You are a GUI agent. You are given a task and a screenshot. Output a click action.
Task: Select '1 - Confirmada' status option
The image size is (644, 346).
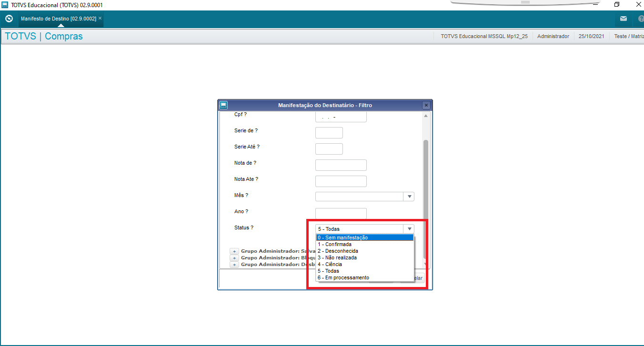tap(364, 244)
